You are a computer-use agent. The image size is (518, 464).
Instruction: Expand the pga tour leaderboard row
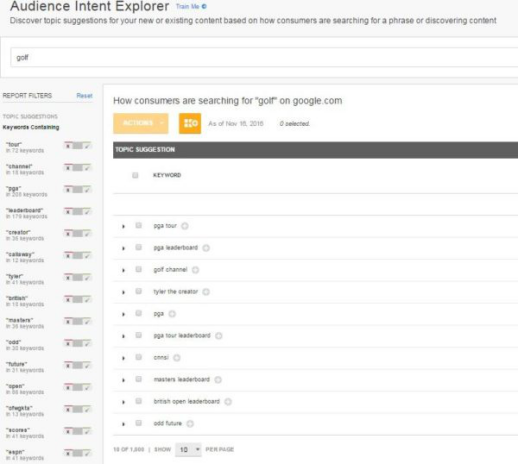click(123, 336)
